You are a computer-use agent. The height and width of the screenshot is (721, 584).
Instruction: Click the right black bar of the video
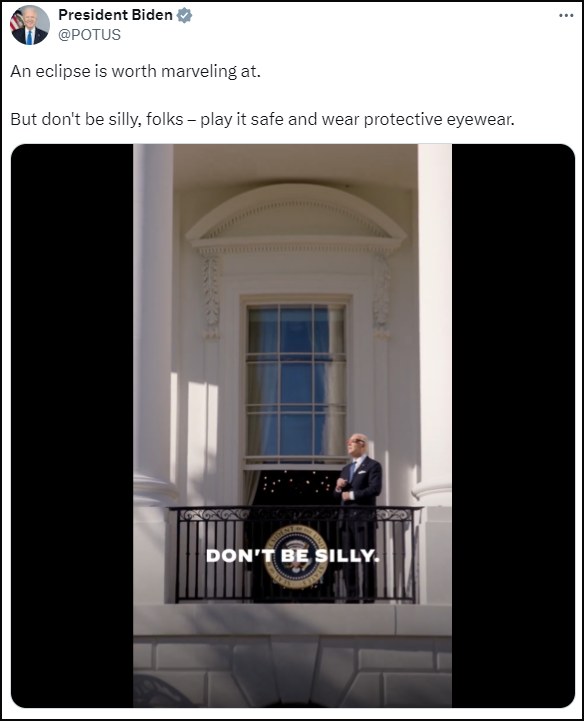coord(513,425)
